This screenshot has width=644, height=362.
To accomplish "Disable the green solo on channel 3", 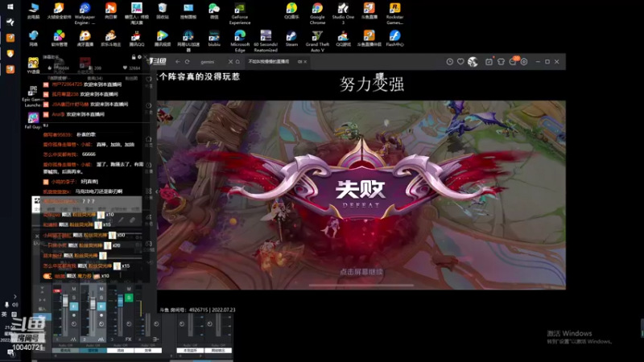I will pos(129,298).
